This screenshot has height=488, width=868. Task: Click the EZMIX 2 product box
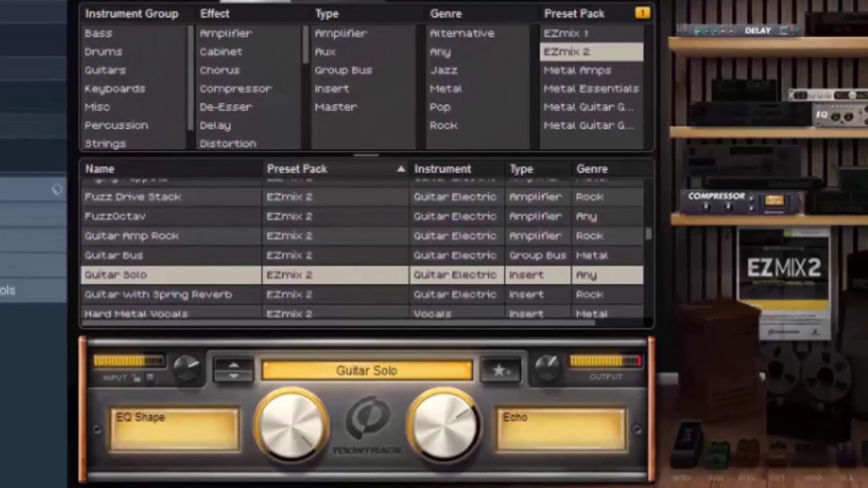coord(784,283)
